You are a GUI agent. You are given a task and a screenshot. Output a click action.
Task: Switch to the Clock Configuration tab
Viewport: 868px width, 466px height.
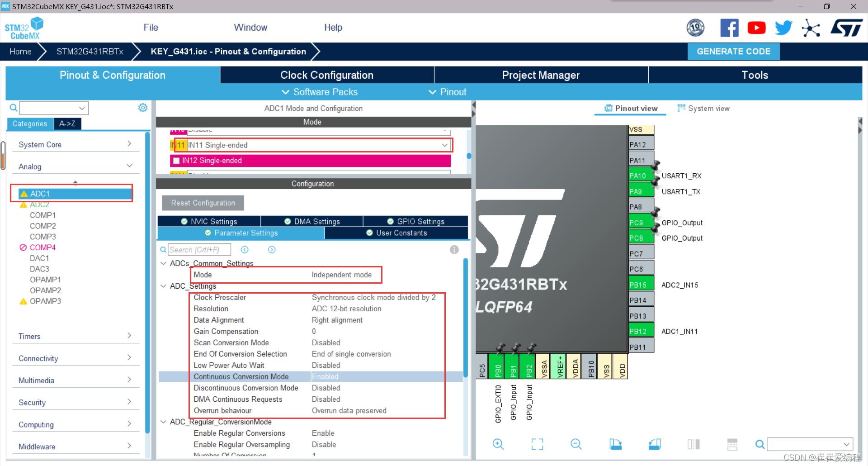pyautogui.click(x=327, y=75)
